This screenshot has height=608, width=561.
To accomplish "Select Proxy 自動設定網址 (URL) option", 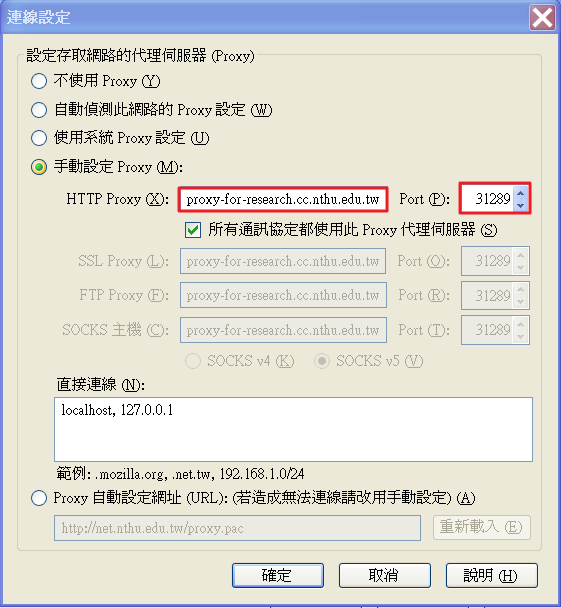I will tap(39, 498).
